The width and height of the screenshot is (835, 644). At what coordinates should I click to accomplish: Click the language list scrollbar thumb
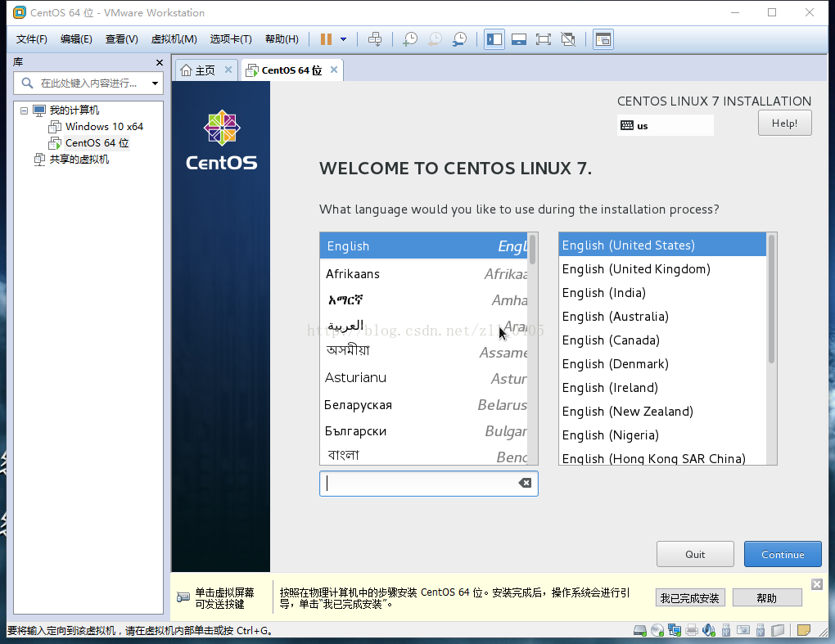tap(533, 249)
